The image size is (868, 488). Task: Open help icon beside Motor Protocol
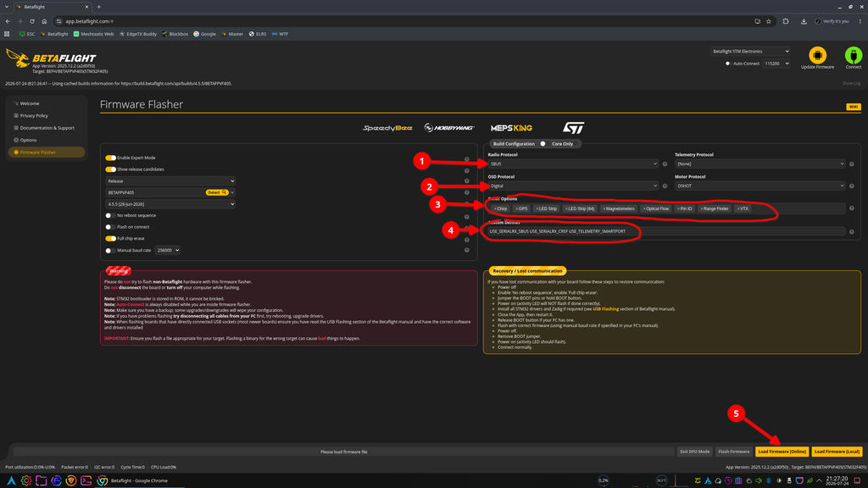[851, 186]
